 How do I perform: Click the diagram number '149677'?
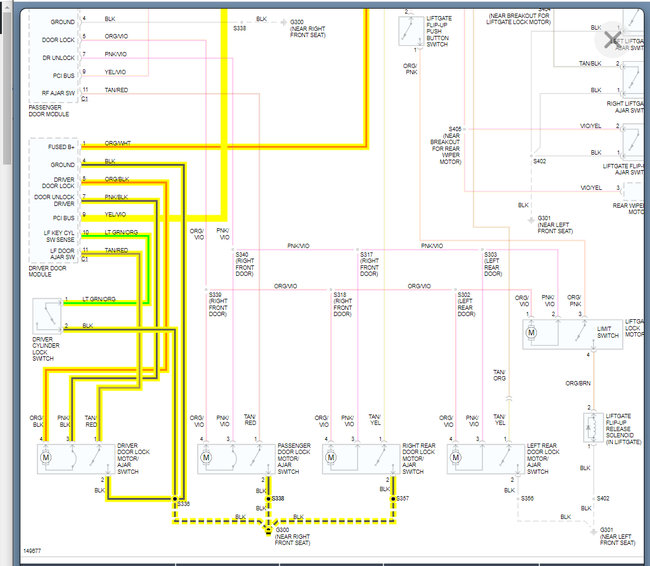tap(32, 551)
